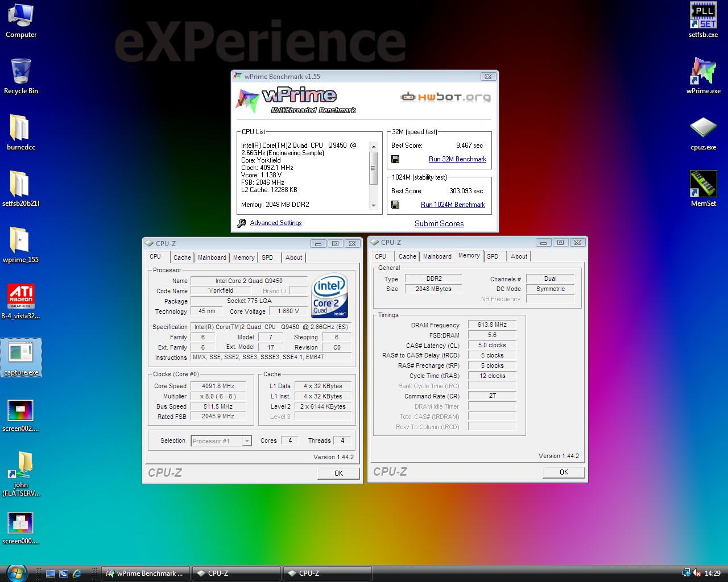Minimize the right CPU-Z window
728x582 pixels.
tap(543, 242)
